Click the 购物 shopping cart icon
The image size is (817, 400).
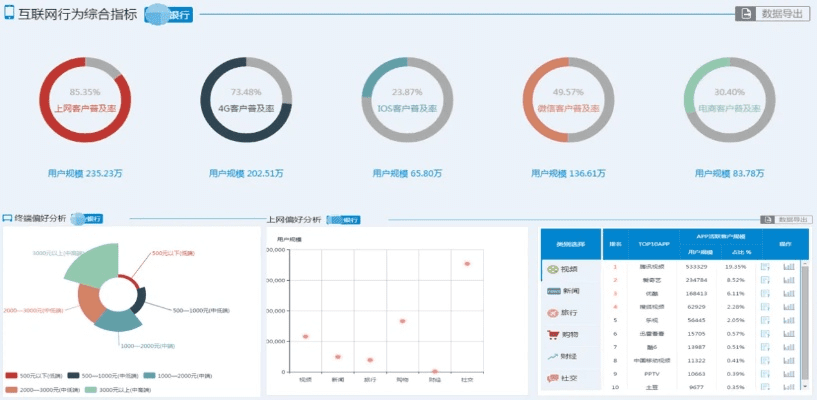553,334
